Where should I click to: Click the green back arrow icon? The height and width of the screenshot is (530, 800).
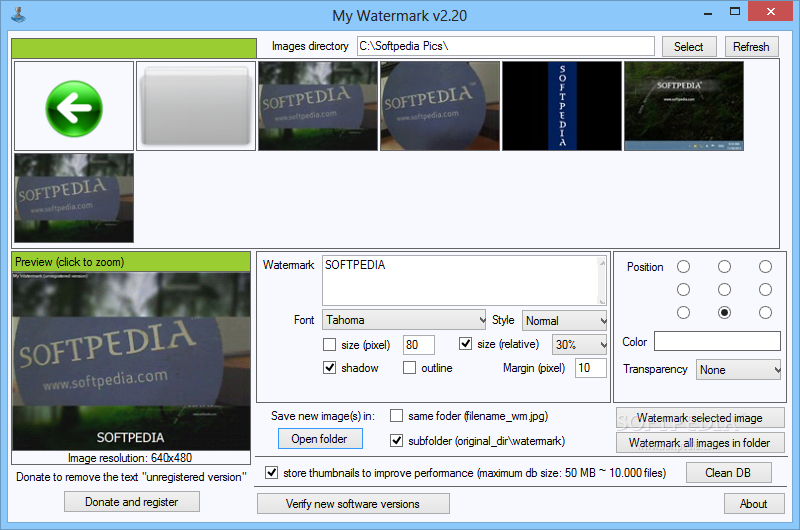point(74,108)
